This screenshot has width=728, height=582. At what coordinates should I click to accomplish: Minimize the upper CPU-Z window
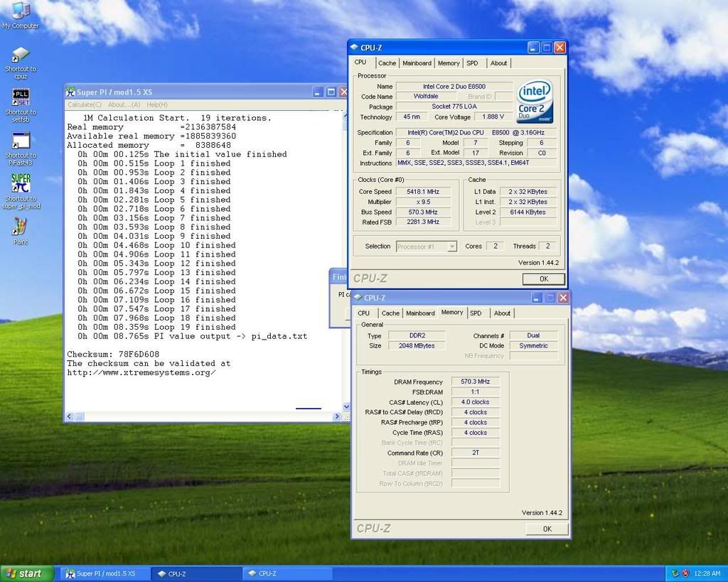pyautogui.click(x=533, y=48)
